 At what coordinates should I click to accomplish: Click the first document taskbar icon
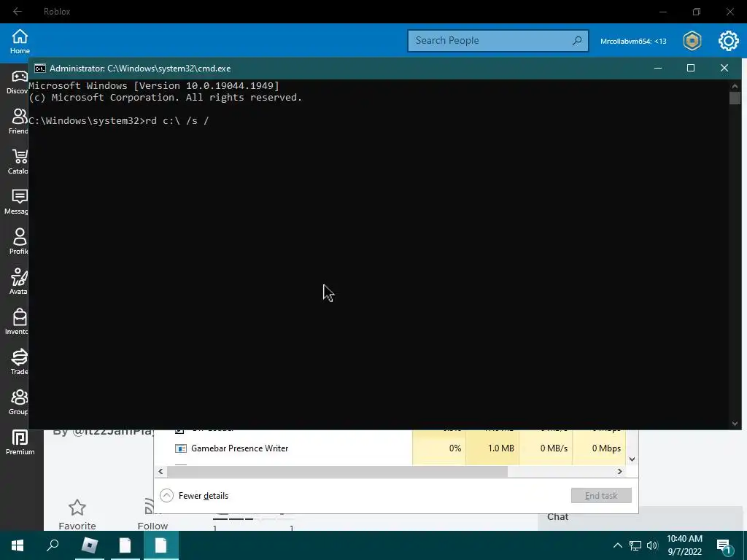tap(125, 545)
